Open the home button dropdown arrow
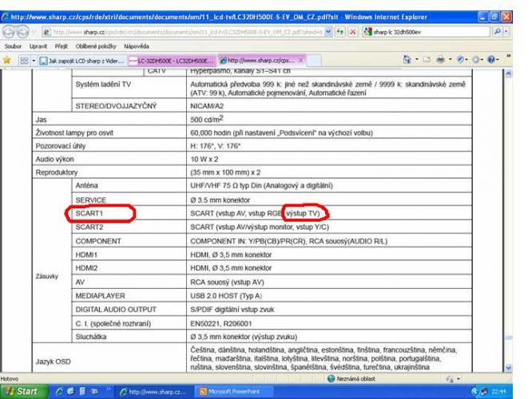 [x=417, y=60]
